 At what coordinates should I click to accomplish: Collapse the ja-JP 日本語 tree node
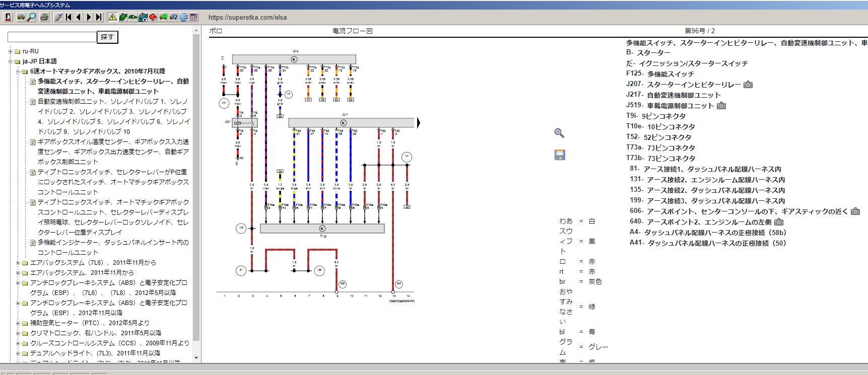pyautogui.click(x=11, y=61)
